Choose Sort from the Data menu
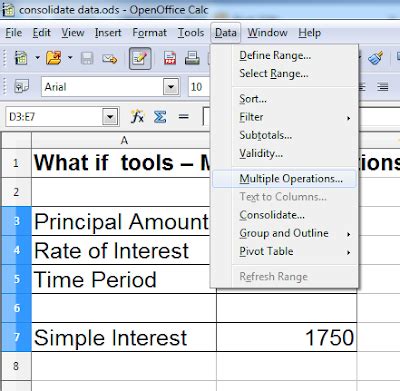This screenshot has width=400, height=391. pyautogui.click(x=284, y=99)
